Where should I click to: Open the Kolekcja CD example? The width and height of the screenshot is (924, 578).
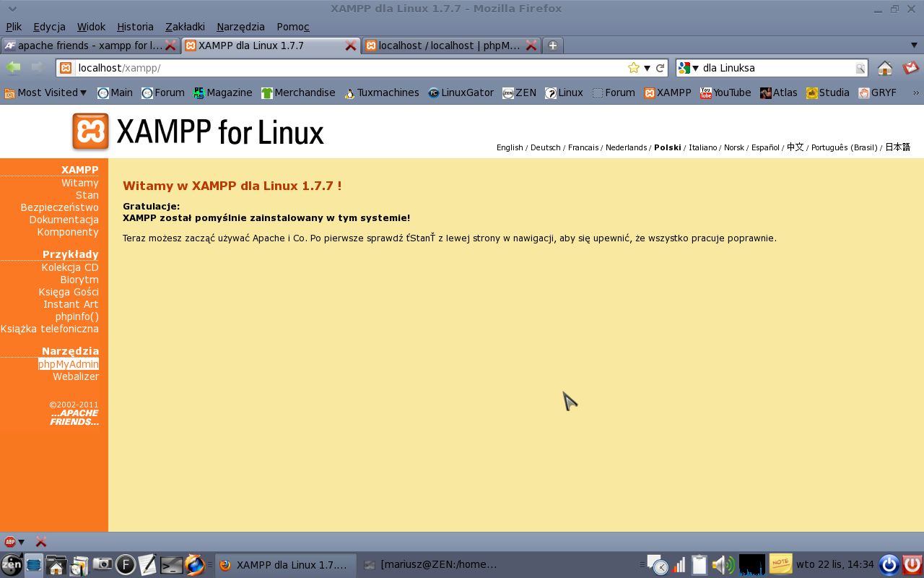[x=70, y=267]
